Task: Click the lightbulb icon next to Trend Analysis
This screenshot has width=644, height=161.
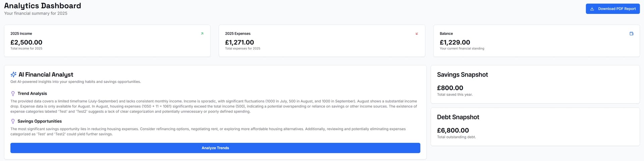Action: coord(13,93)
